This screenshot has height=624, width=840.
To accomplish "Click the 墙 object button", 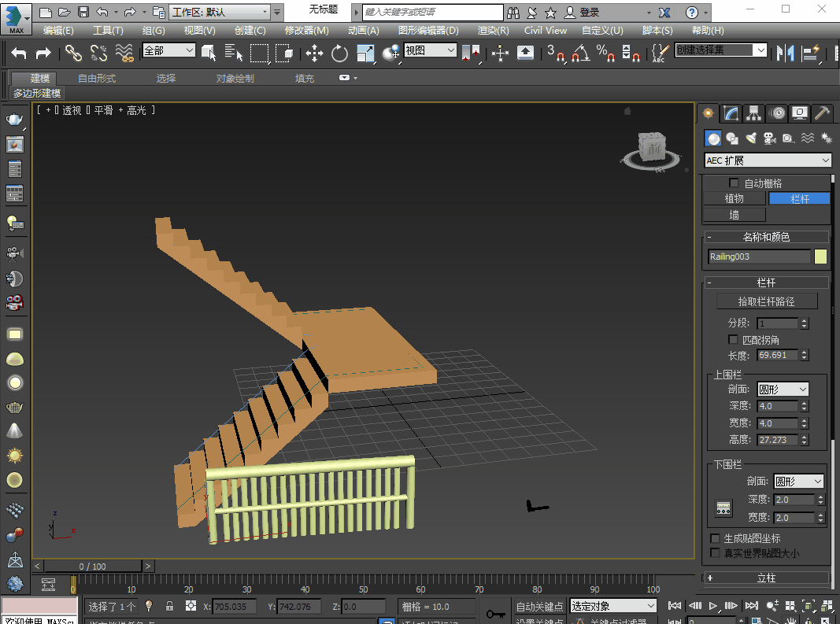I will tap(734, 215).
